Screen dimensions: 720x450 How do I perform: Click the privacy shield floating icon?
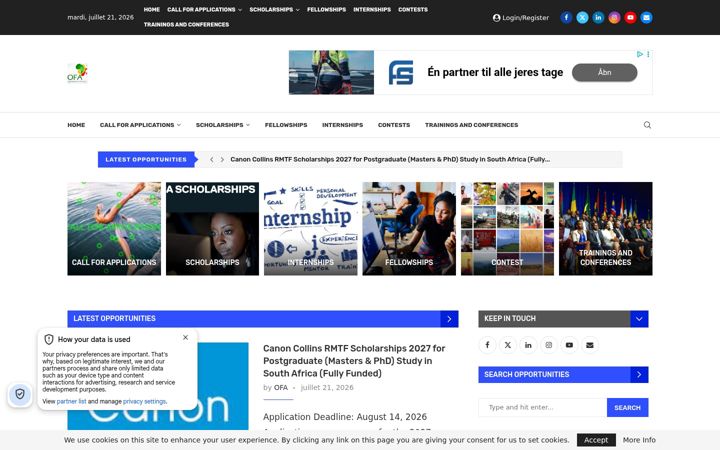point(20,394)
